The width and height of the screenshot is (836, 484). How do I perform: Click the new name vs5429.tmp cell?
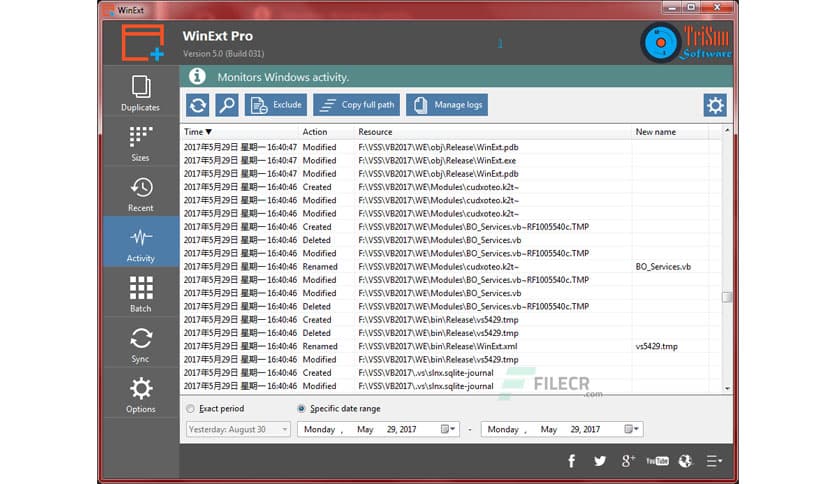656,346
